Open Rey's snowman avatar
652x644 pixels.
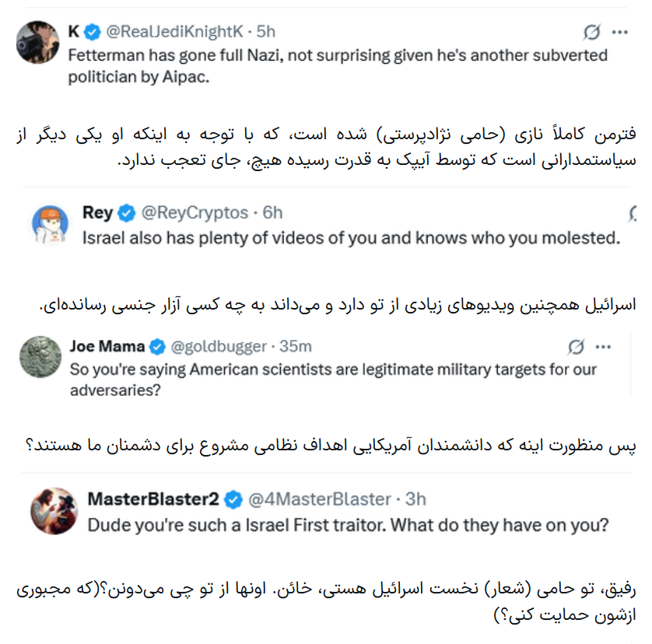[51, 225]
